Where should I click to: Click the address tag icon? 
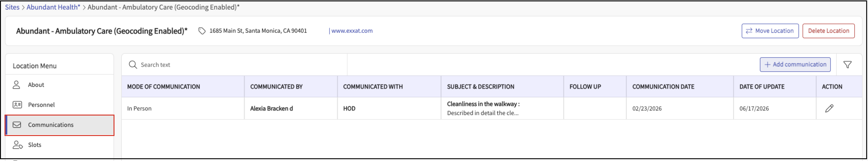click(202, 31)
